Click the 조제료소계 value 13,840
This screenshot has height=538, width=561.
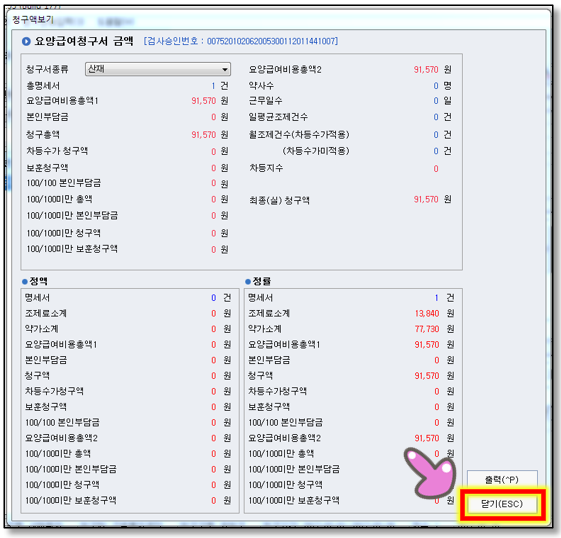[x=427, y=314]
